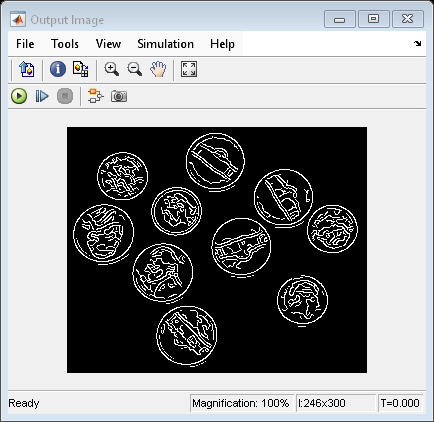Open the image information icon

point(58,69)
